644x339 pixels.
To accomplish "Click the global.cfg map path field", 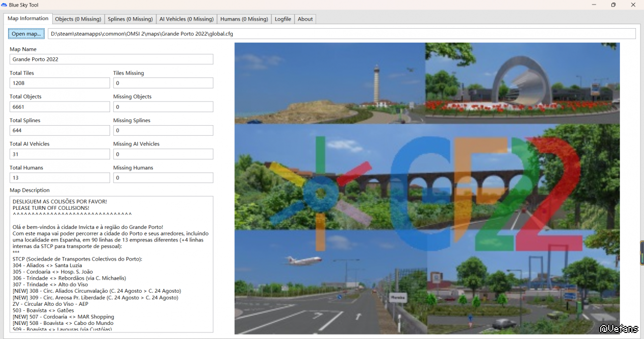I will click(342, 34).
